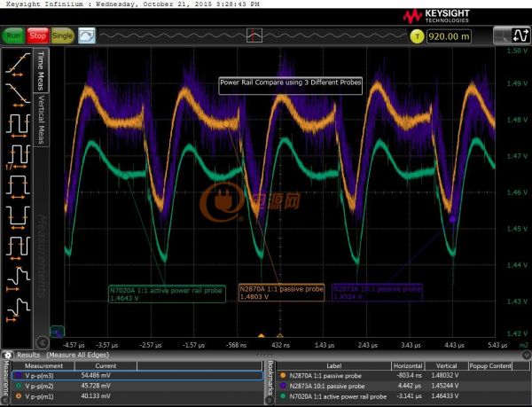Collapse the measurements sidebar with round arrow
Screen dimensions: 532x407
pos(43,342)
